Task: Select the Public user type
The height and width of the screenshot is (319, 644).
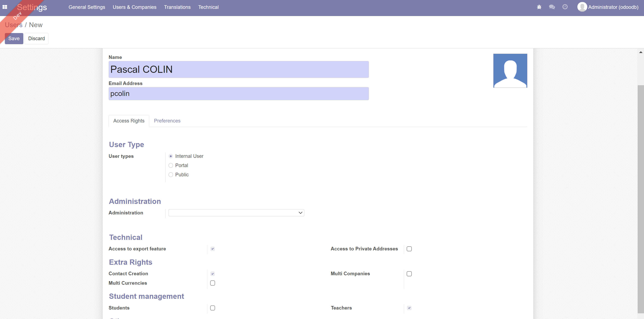Action: coord(171,175)
